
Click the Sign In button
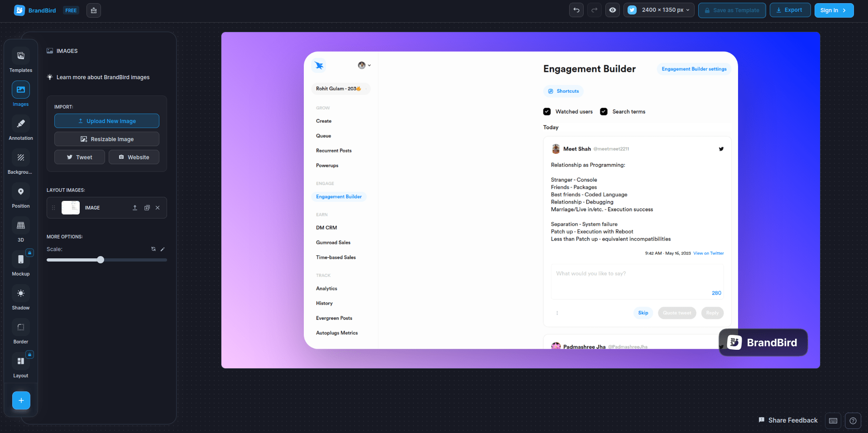click(x=834, y=10)
